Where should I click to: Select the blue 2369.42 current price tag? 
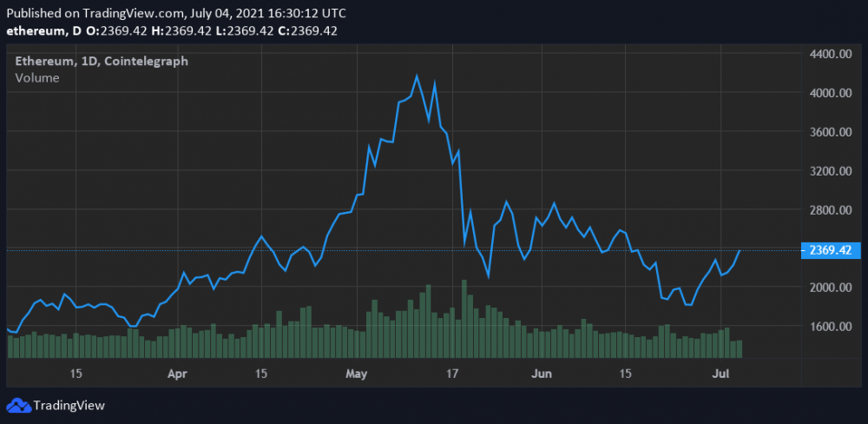(830, 250)
